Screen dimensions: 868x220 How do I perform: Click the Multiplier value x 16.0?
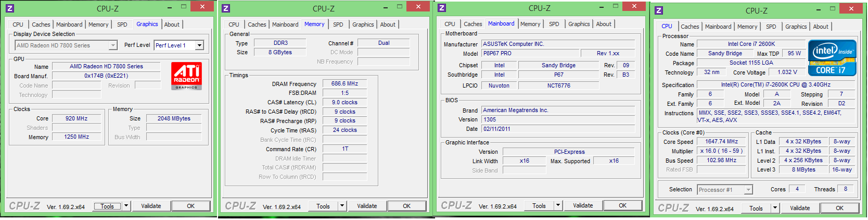721,151
